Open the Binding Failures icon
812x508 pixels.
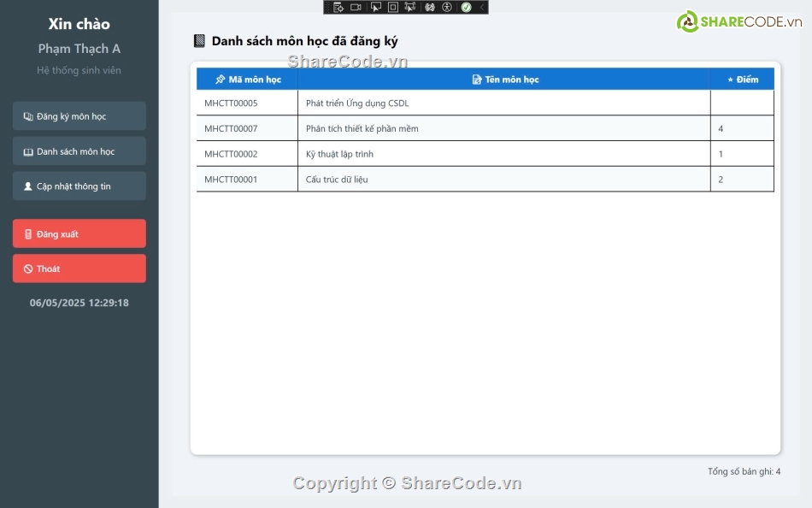click(430, 7)
